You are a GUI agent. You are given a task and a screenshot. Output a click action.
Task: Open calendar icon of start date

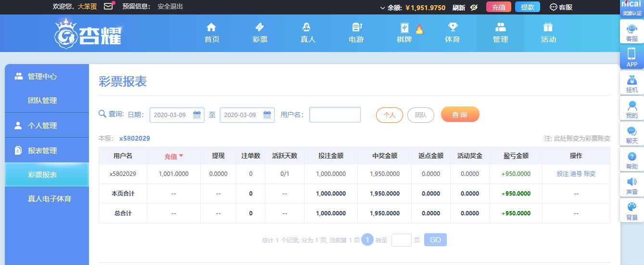pos(197,115)
